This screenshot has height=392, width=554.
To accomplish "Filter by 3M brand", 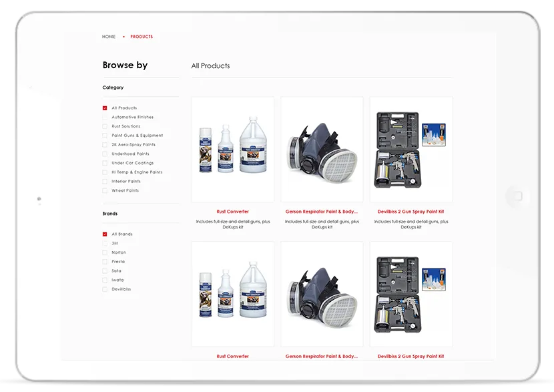I will click(105, 244).
